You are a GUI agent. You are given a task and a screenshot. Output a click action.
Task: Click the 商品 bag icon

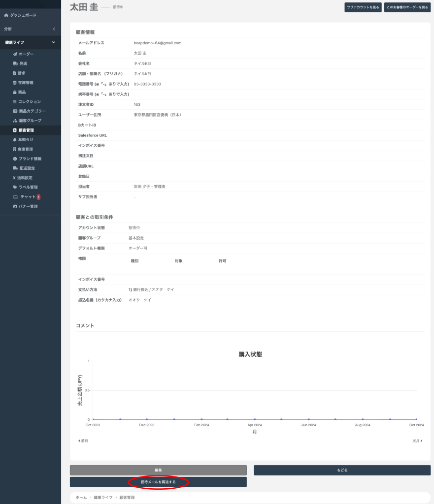coord(15,92)
